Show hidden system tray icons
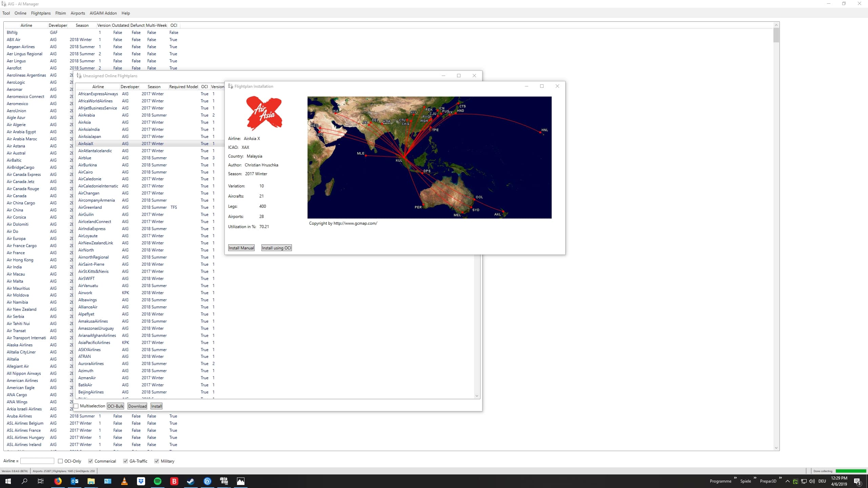This screenshot has width=868, height=488. click(x=787, y=481)
